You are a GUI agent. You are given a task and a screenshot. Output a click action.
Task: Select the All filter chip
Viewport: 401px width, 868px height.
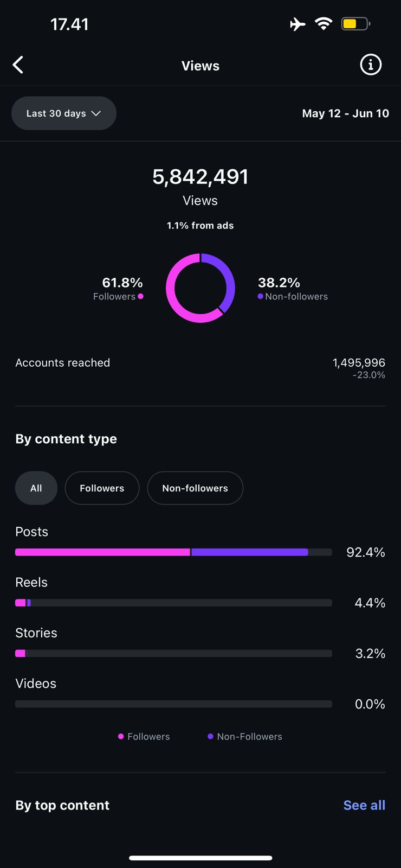[x=36, y=488]
